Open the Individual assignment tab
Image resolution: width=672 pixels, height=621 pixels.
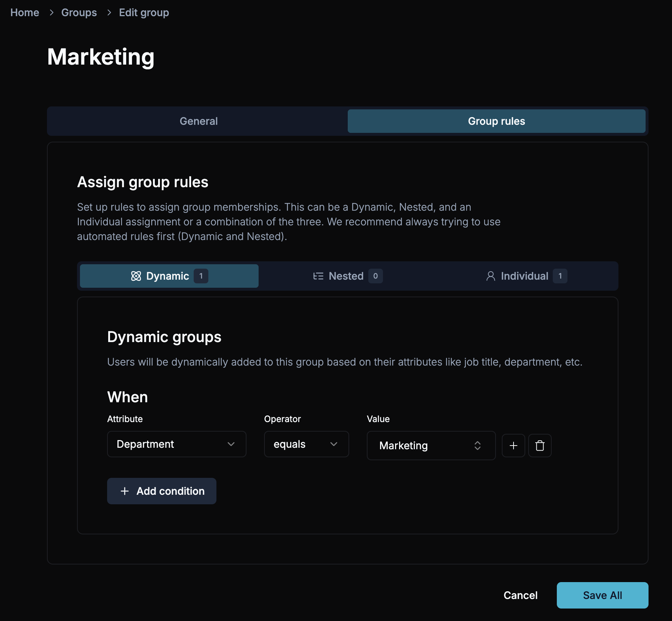pos(525,276)
